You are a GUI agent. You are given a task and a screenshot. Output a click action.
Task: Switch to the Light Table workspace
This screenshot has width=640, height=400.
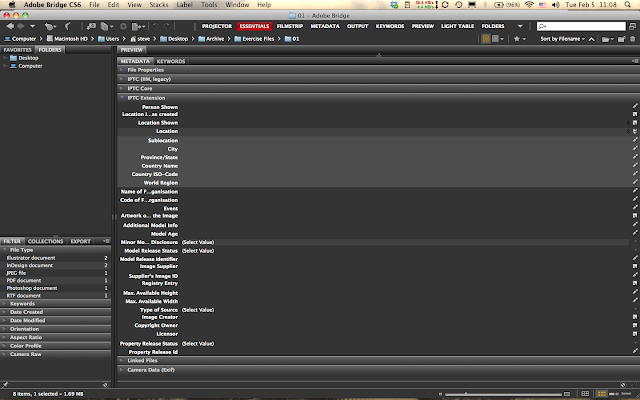pyautogui.click(x=458, y=26)
